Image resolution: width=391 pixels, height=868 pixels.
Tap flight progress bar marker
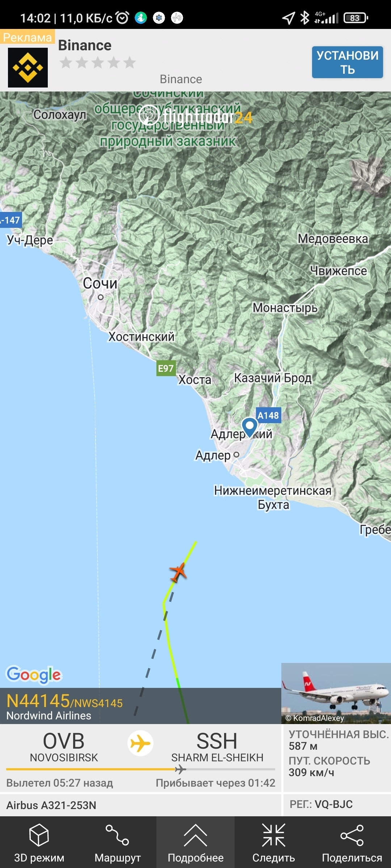(x=180, y=769)
